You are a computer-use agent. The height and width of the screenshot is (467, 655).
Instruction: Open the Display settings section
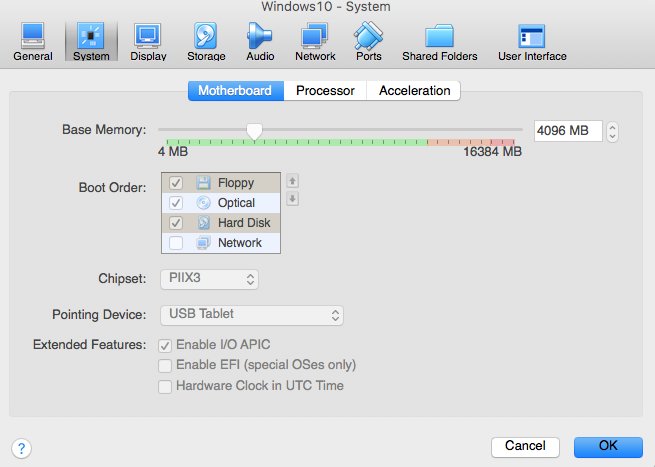(x=148, y=42)
